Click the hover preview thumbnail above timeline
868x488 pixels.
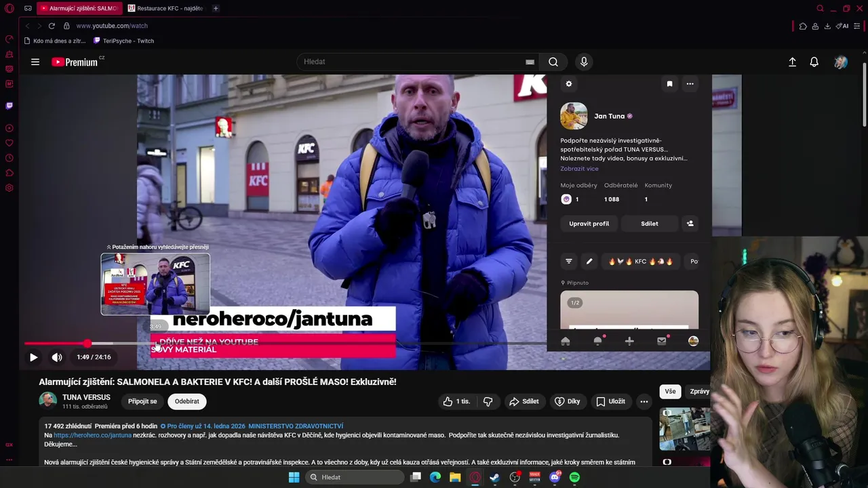click(155, 284)
